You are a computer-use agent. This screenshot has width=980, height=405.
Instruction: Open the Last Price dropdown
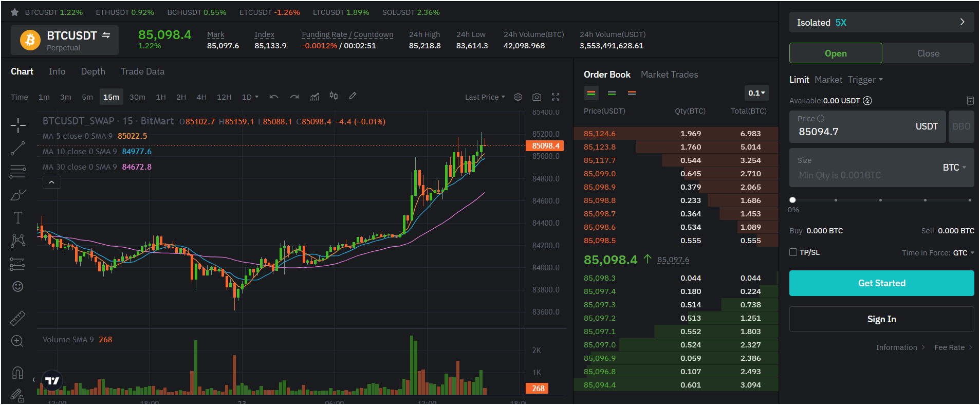(485, 97)
